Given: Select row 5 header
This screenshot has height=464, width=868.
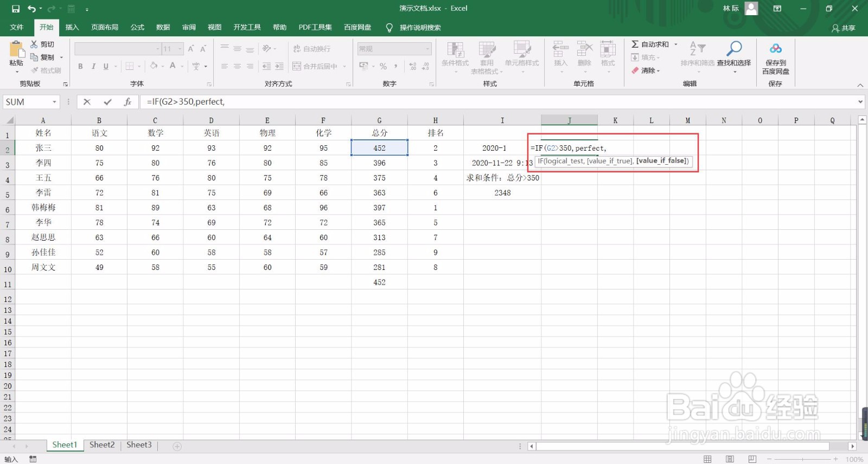Looking at the screenshot, I should click(8, 194).
